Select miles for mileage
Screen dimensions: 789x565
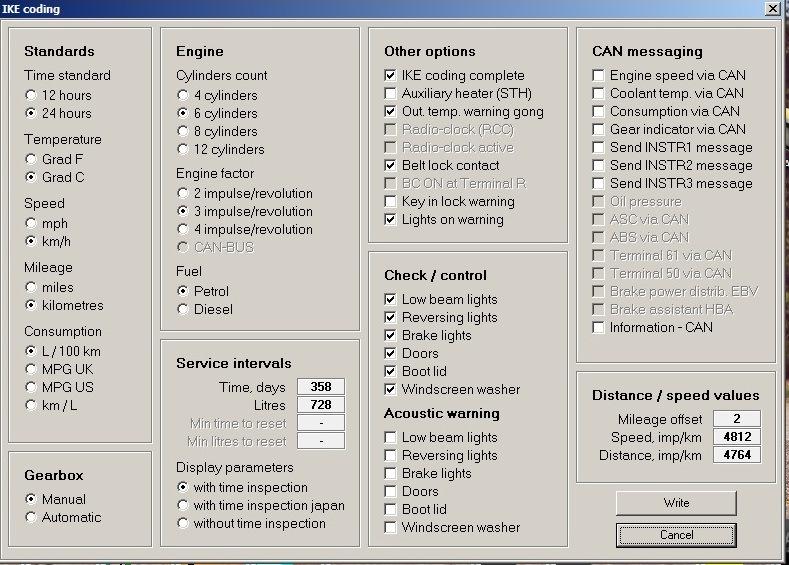[x=31, y=287]
